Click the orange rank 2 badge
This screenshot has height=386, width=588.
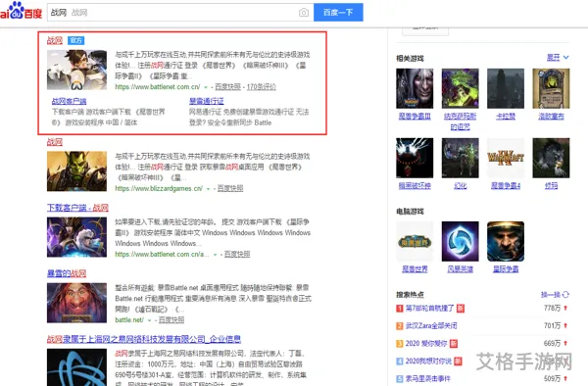tap(400, 326)
